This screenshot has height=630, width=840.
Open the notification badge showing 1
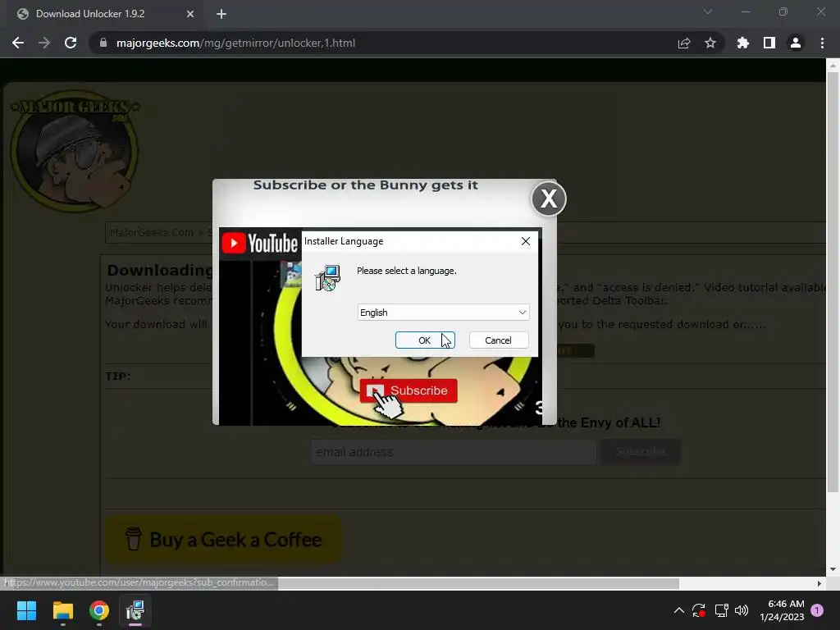817,610
